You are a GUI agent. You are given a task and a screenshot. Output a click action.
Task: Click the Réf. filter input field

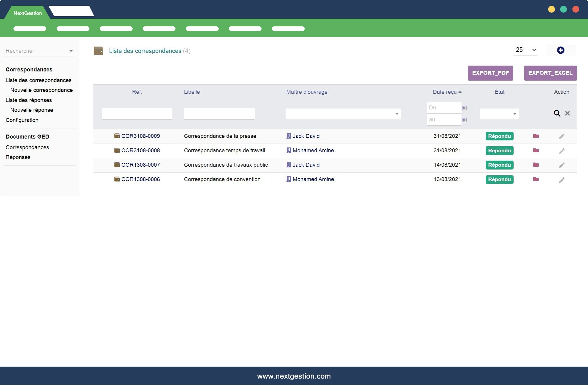coord(137,114)
